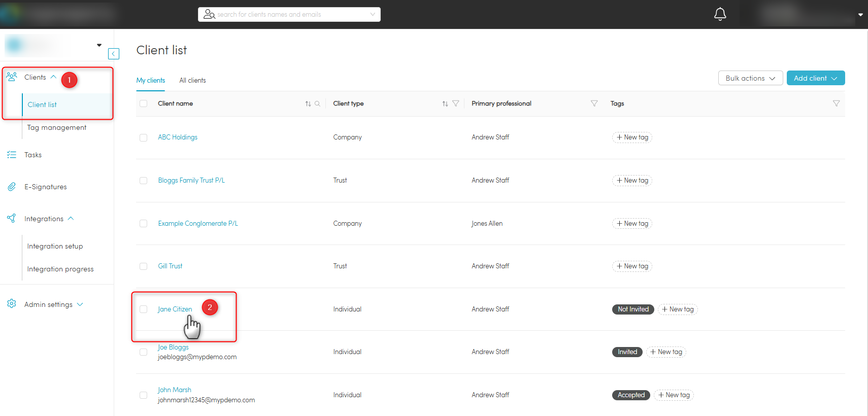Collapse the Integrations menu section

pyautogui.click(x=71, y=219)
